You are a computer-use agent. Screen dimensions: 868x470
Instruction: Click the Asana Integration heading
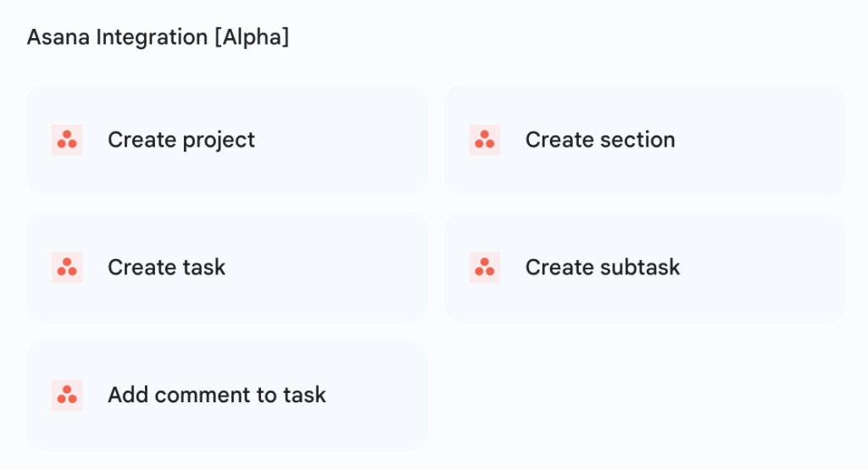click(x=158, y=38)
